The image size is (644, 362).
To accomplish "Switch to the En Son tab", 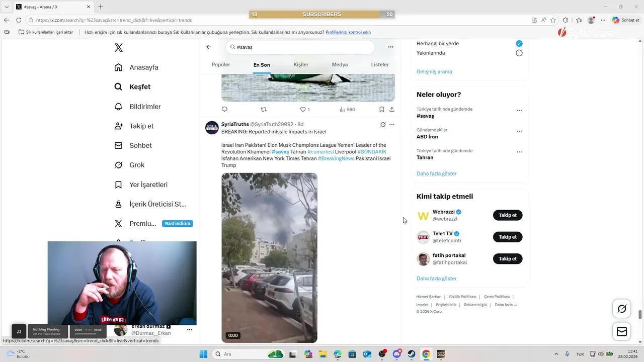I will tap(262, 65).
